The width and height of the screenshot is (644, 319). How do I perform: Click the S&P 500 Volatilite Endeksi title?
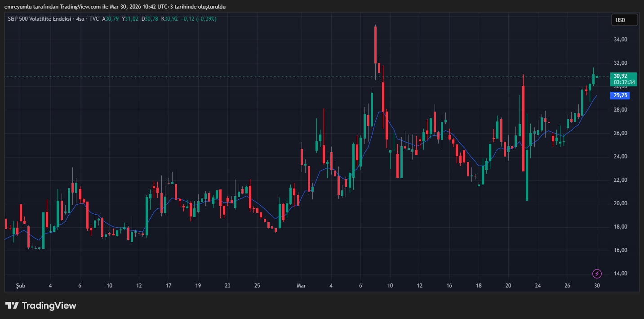(x=40, y=19)
